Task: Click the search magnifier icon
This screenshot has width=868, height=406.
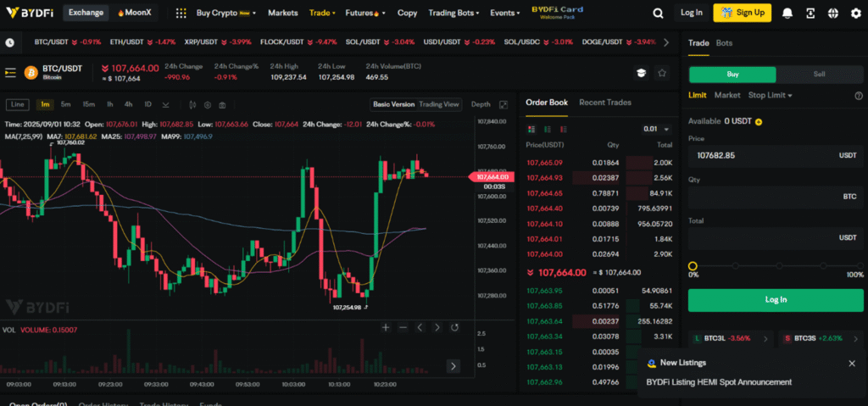Action: click(x=658, y=13)
